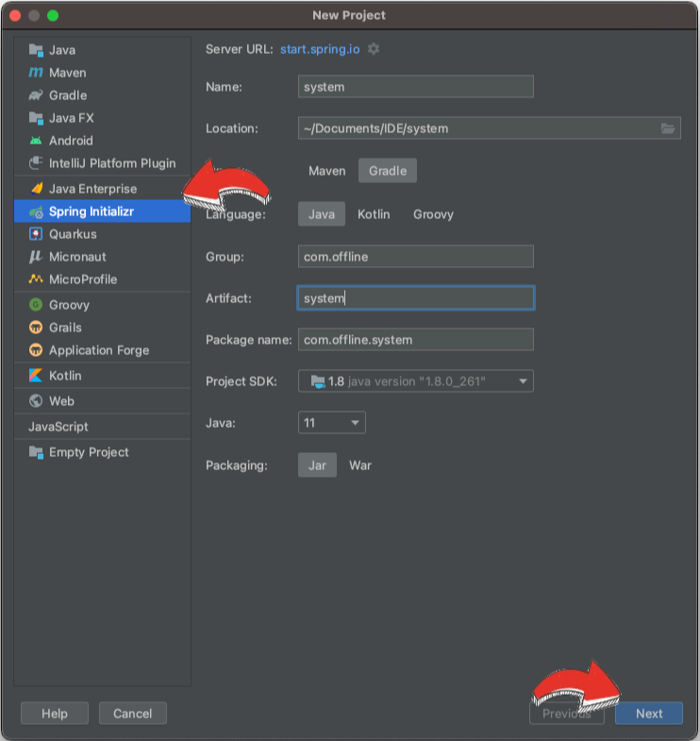
Task: Click the Help button
Action: [55, 714]
